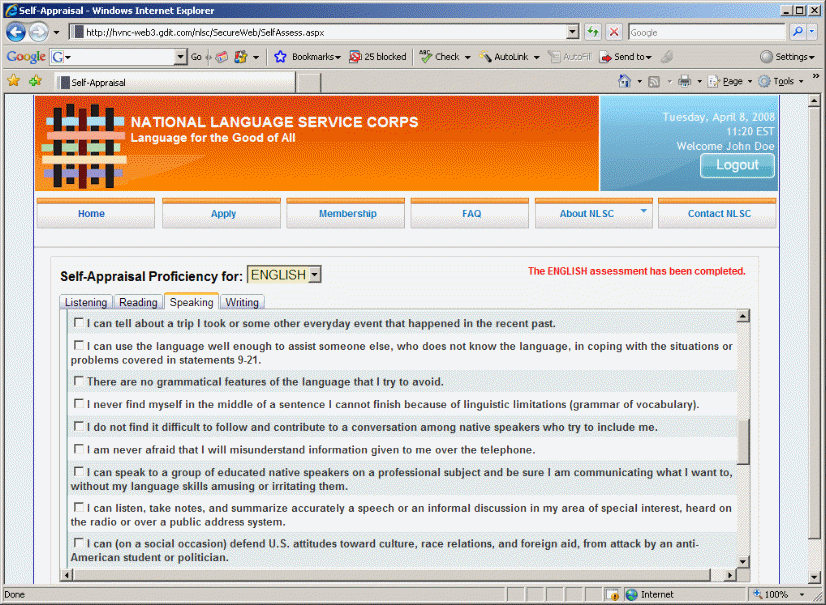Click the URL address bar field

(x=319, y=32)
